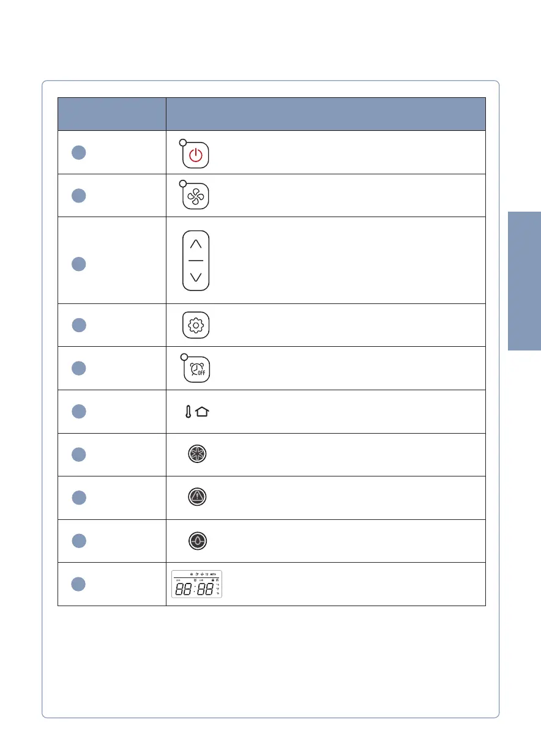This screenshot has width=541, height=756.
Task: Click the small indicator dot on the timer button
Action: tap(182, 356)
